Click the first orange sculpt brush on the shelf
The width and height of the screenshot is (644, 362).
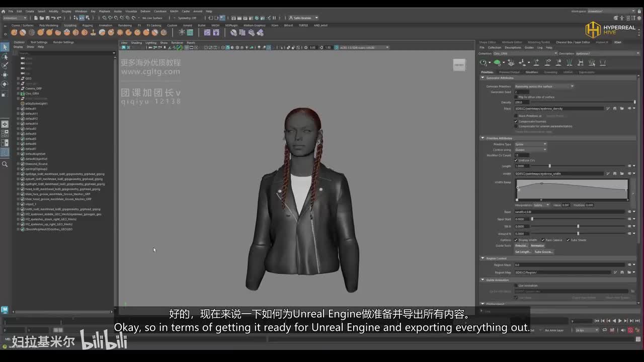click(x=15, y=33)
